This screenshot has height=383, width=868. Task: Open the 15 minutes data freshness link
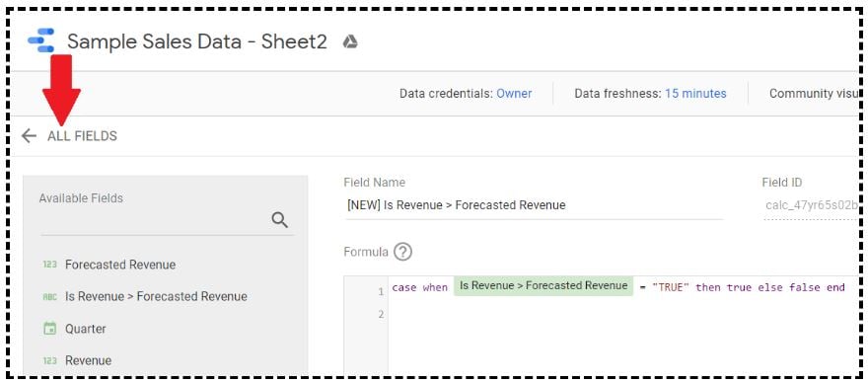[695, 94]
